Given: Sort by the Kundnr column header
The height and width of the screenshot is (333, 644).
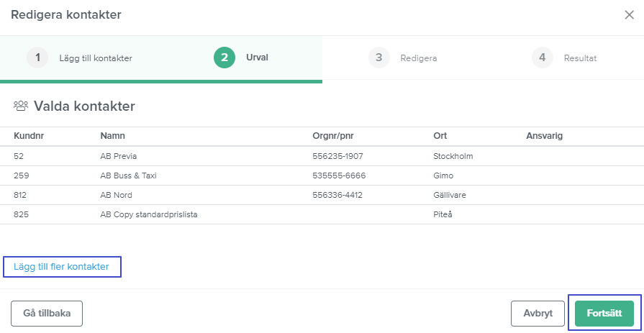Looking at the screenshot, I should pyautogui.click(x=29, y=136).
